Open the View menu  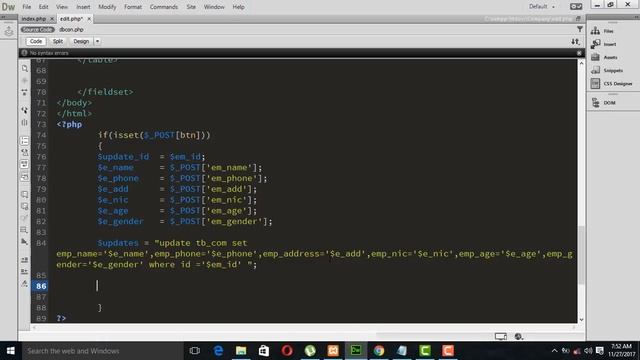coord(62,7)
